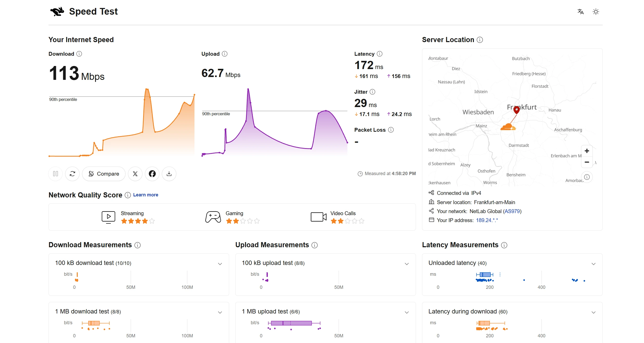The width and height of the screenshot is (644, 343).
Task: Toggle the light/dark theme sun icon
Action: coord(596,12)
